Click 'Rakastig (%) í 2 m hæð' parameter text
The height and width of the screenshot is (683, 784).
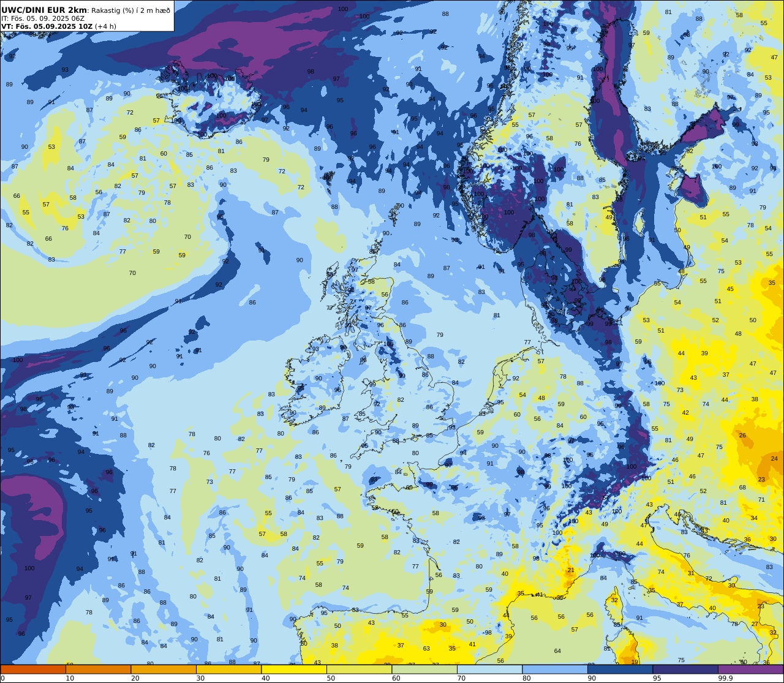coord(130,10)
